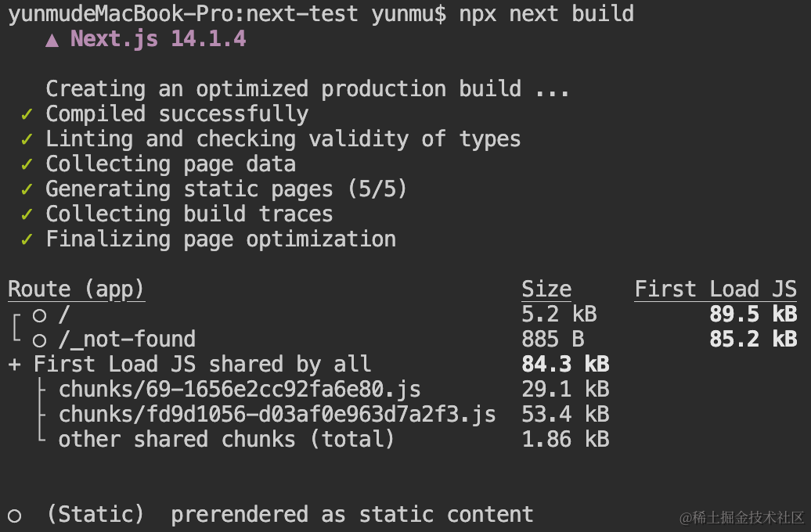The width and height of the screenshot is (811, 532).
Task: Select the Route (app) column header
Action: [x=76, y=289]
